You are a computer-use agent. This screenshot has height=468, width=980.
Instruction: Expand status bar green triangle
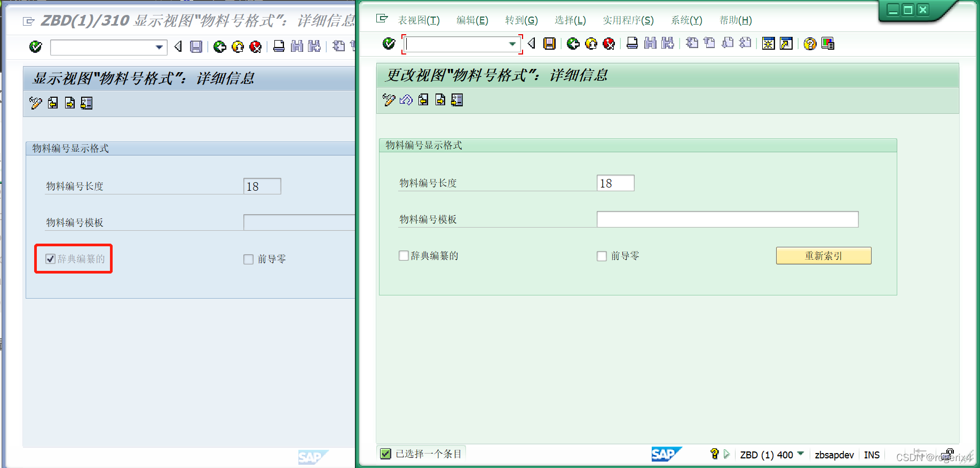[726, 454]
